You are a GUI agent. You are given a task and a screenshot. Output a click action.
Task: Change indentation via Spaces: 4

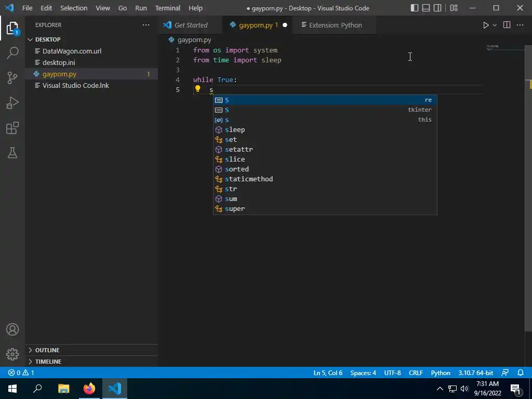pos(363,373)
